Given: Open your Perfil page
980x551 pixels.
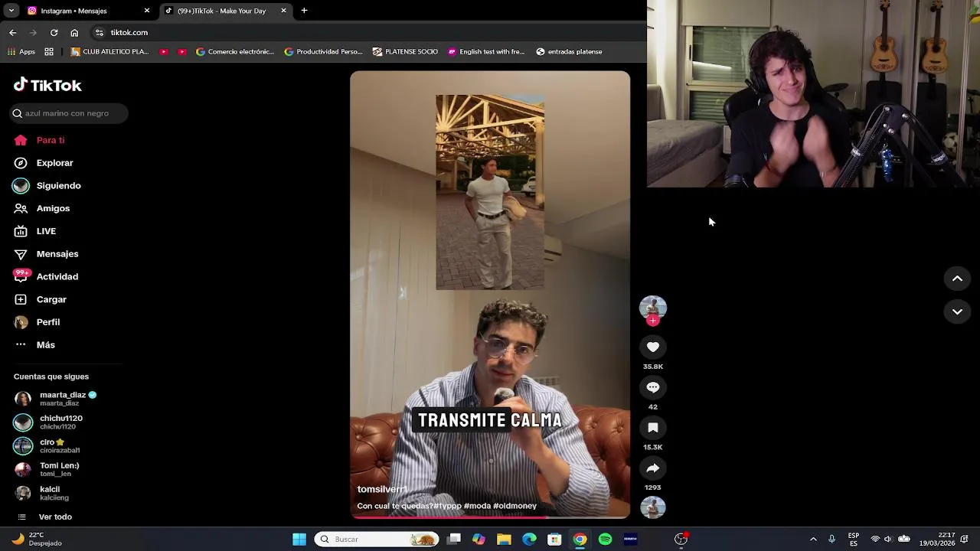Looking at the screenshot, I should click(x=37, y=322).
